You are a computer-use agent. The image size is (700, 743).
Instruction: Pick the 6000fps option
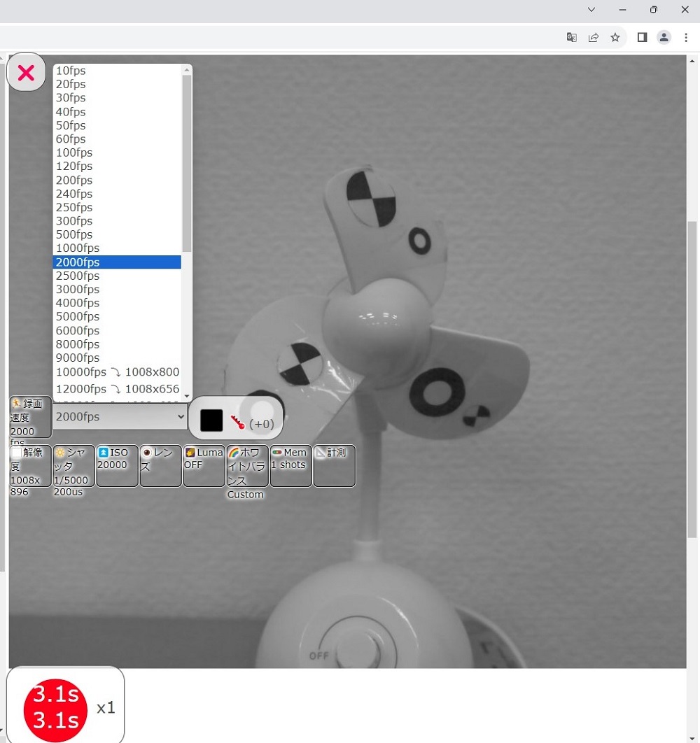[x=117, y=331]
